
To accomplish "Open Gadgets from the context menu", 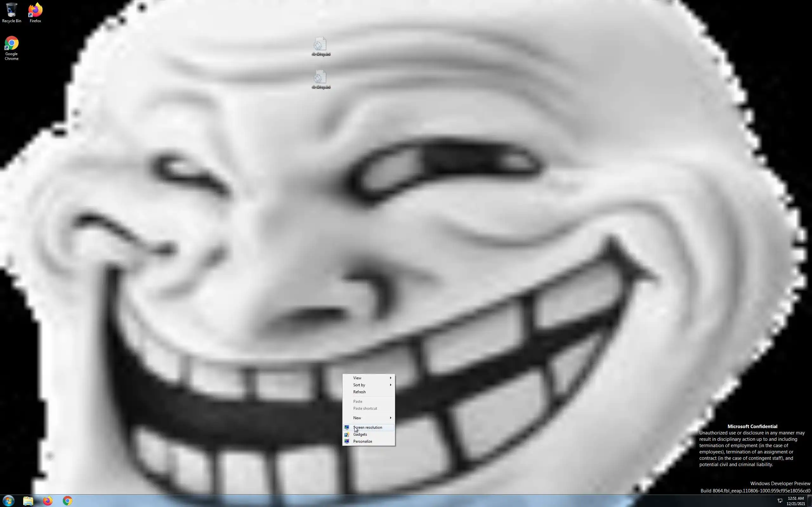I will [x=360, y=434].
